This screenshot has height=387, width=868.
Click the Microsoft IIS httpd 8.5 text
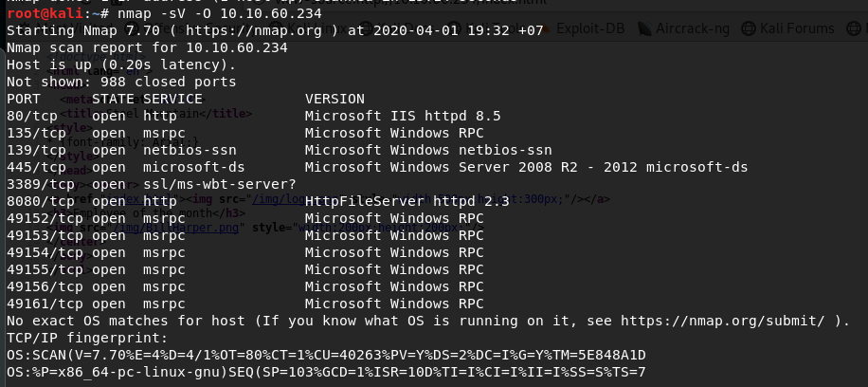(x=403, y=116)
